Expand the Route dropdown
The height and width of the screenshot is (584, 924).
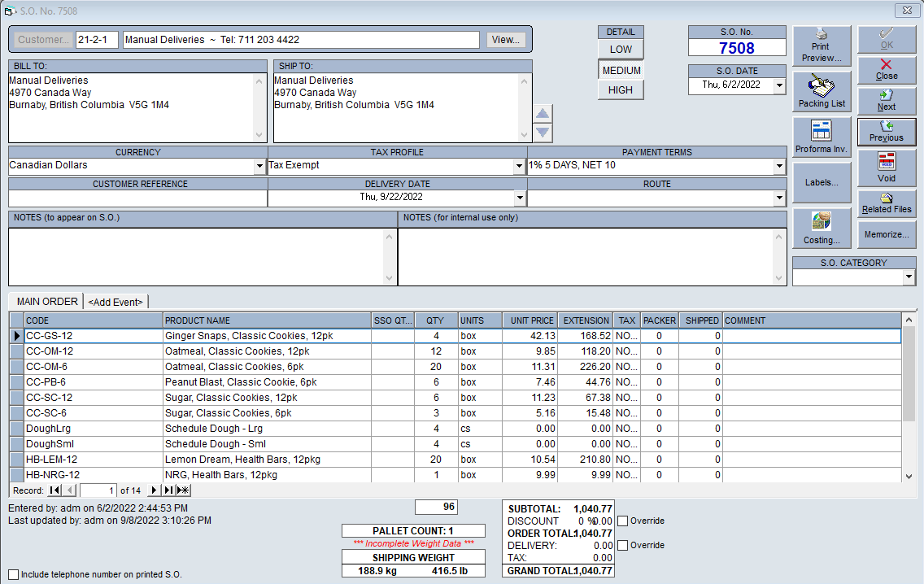779,198
